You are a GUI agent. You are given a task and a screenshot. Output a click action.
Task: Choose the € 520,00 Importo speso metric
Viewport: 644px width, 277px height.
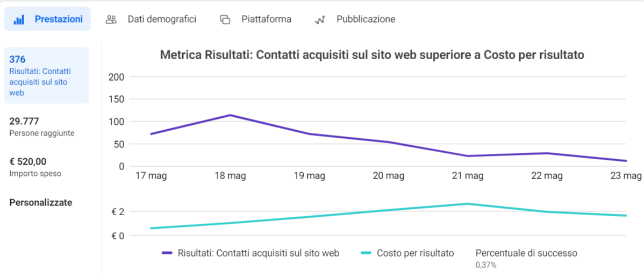(35, 167)
